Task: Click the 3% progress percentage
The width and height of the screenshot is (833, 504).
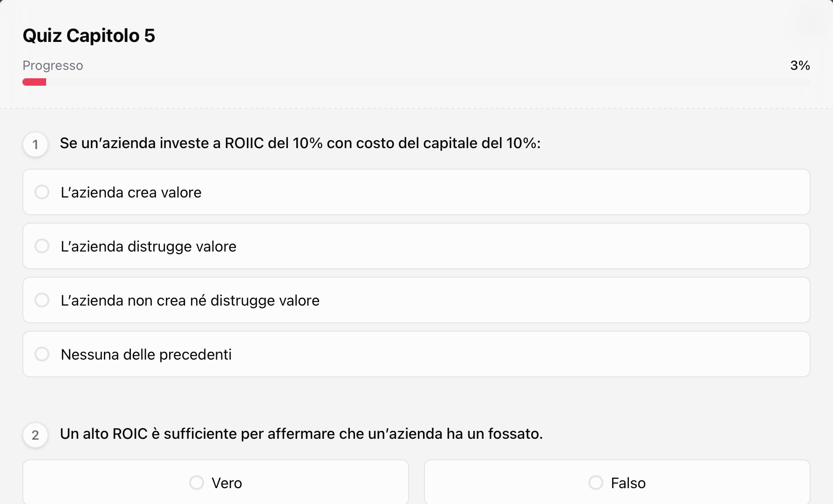Action: 799,65
